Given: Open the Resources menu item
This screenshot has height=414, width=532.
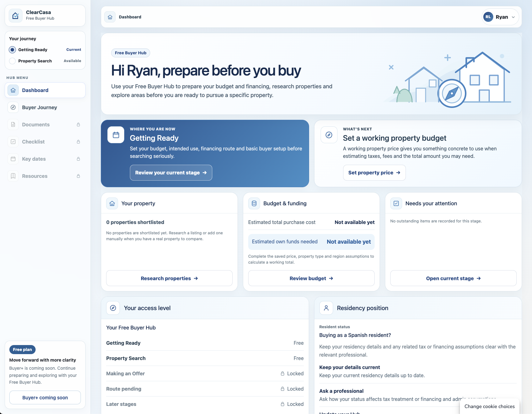Looking at the screenshot, I should coord(45,176).
